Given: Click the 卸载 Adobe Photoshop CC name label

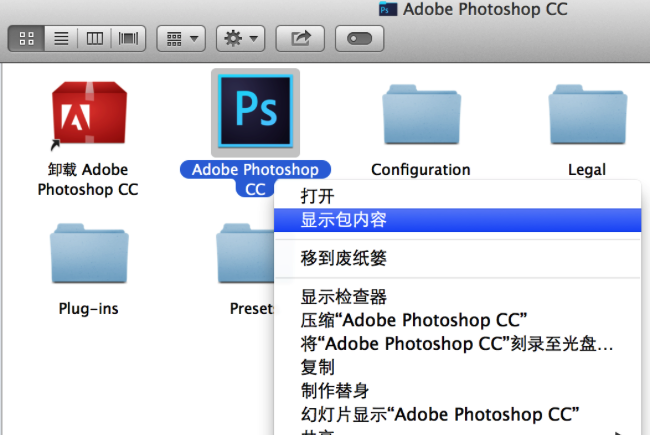Looking at the screenshot, I should 88,180.
